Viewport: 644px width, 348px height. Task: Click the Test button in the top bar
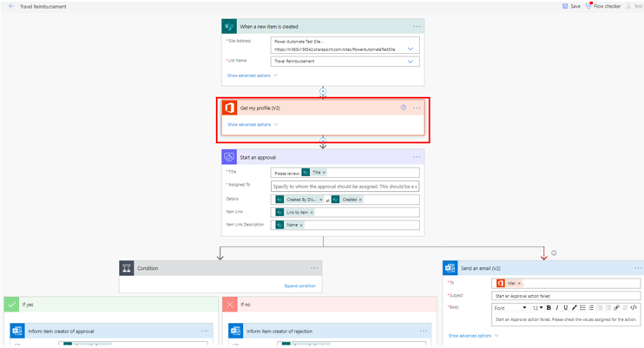point(634,6)
